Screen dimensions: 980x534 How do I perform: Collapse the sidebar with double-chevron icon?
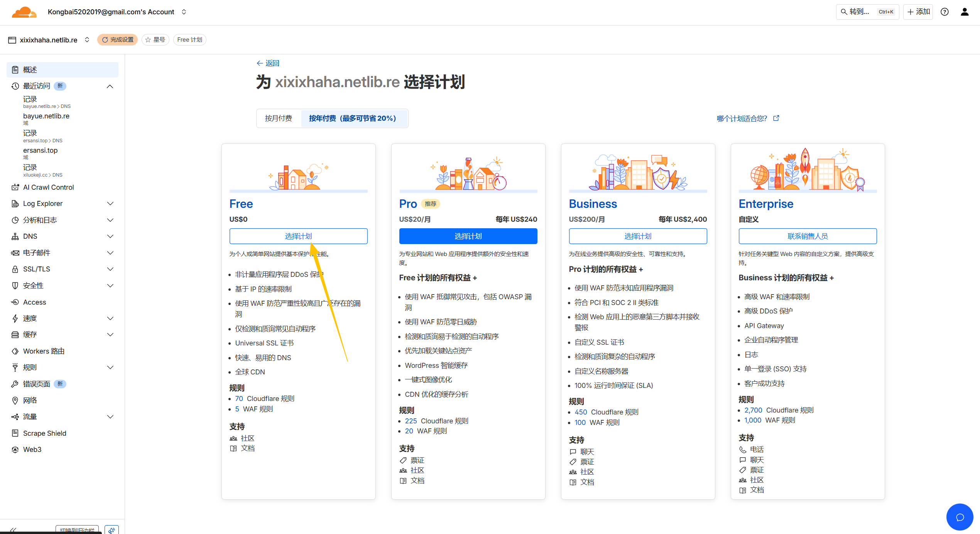13,530
